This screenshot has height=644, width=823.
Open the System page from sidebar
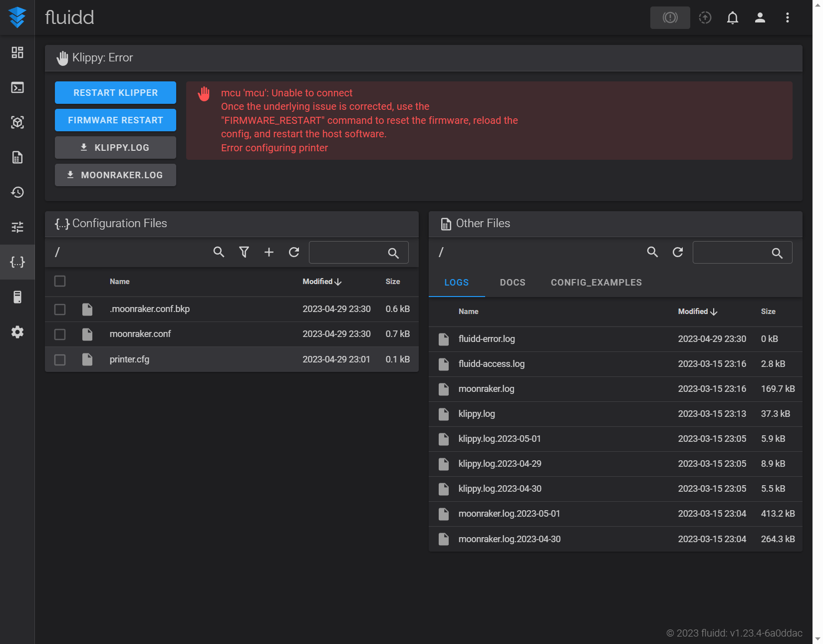click(17, 297)
